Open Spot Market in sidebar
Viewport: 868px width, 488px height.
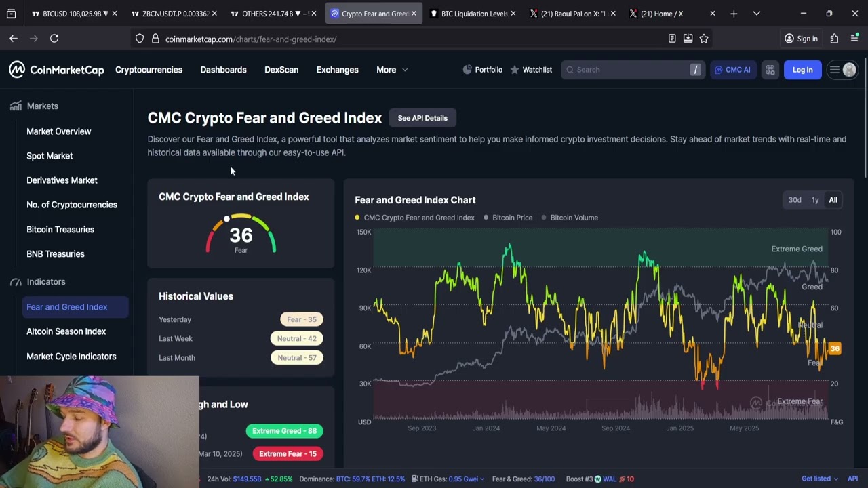[x=50, y=156]
